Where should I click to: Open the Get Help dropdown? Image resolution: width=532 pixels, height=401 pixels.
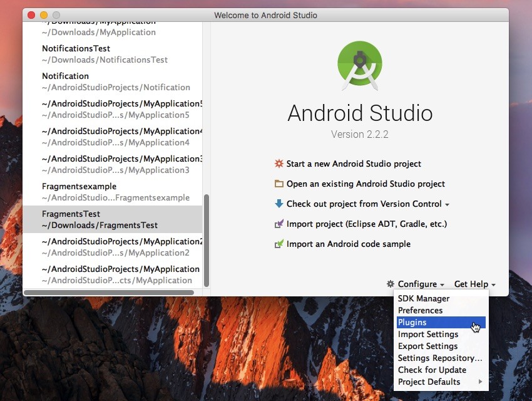pyautogui.click(x=474, y=284)
